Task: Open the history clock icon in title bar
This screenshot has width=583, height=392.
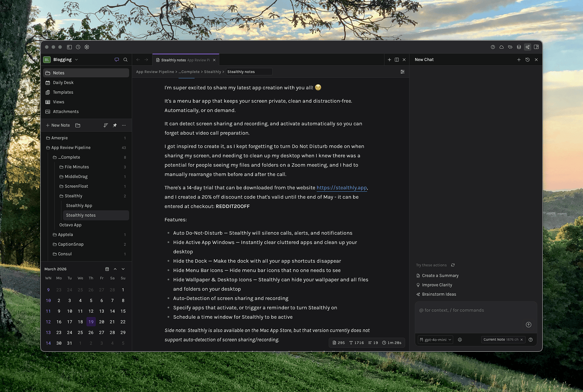Action: [78, 47]
